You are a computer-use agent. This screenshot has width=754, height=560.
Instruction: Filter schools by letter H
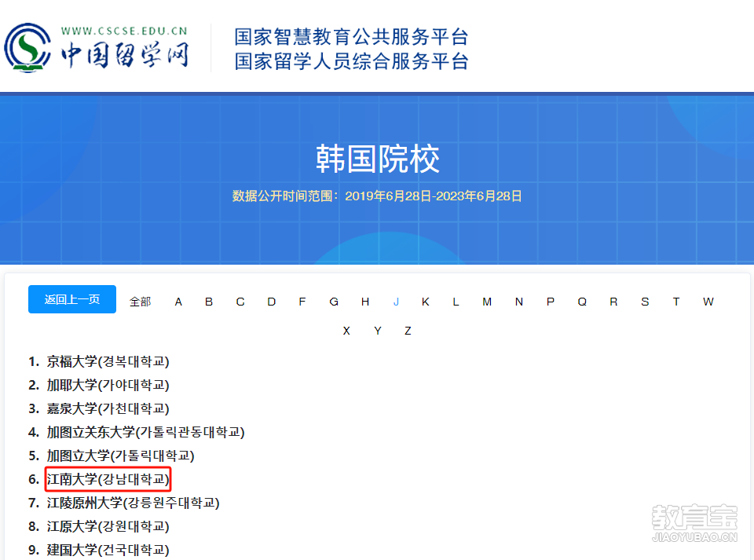coord(365,302)
